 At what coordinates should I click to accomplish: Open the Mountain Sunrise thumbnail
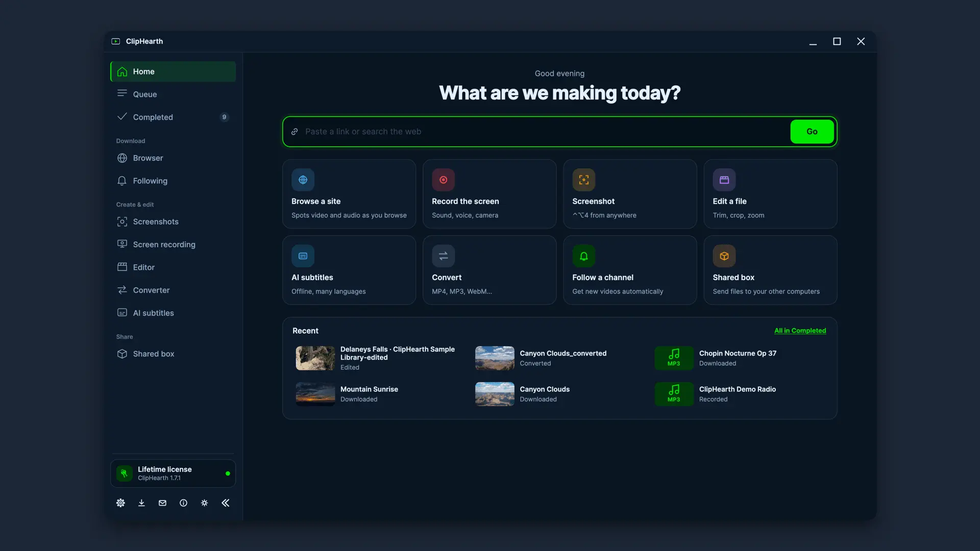click(x=315, y=394)
